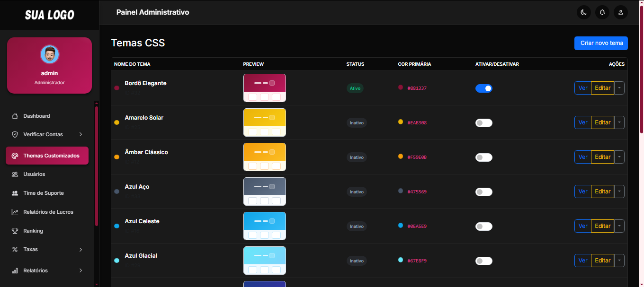Click the admin avatar image
The width and height of the screenshot is (644, 287).
50,54
